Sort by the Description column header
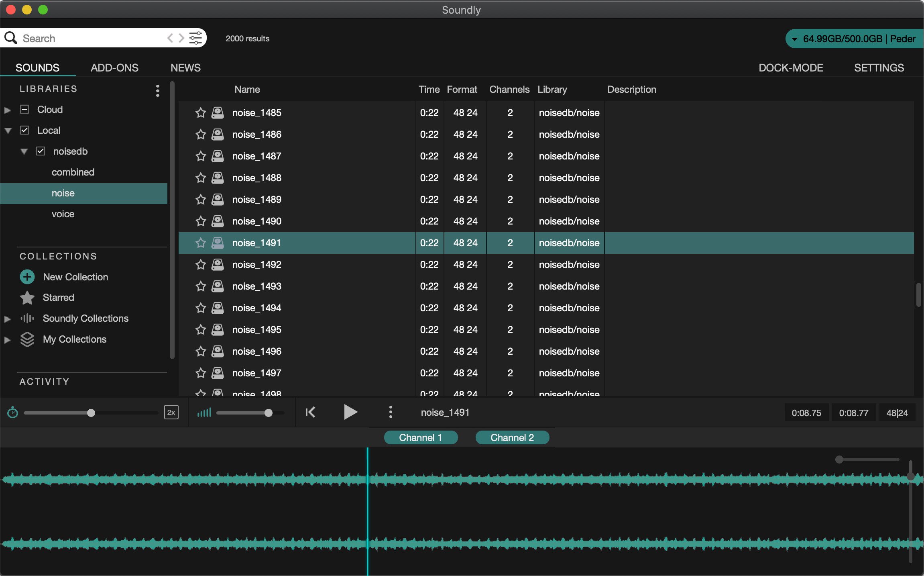This screenshot has height=576, width=924. pyautogui.click(x=632, y=89)
